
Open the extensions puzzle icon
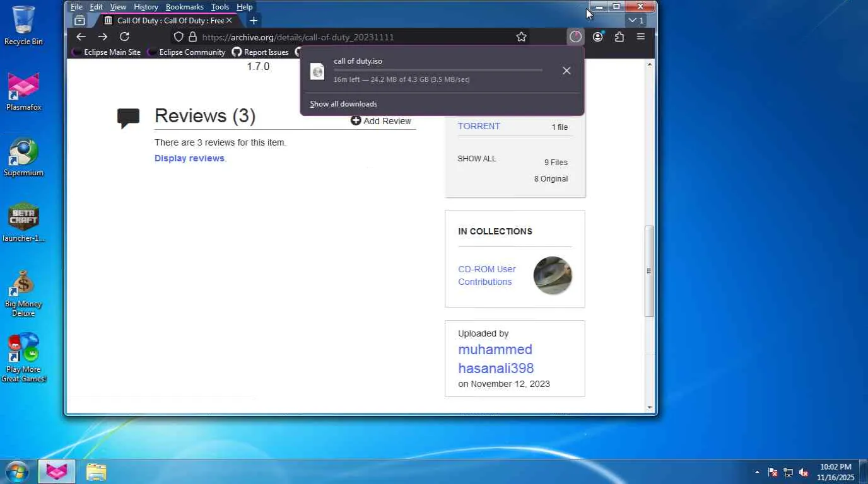(619, 37)
